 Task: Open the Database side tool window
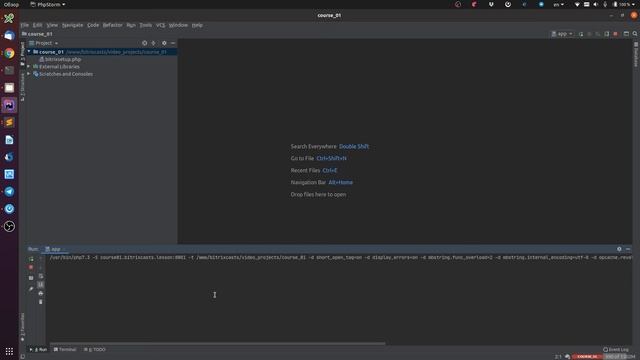tap(636, 54)
